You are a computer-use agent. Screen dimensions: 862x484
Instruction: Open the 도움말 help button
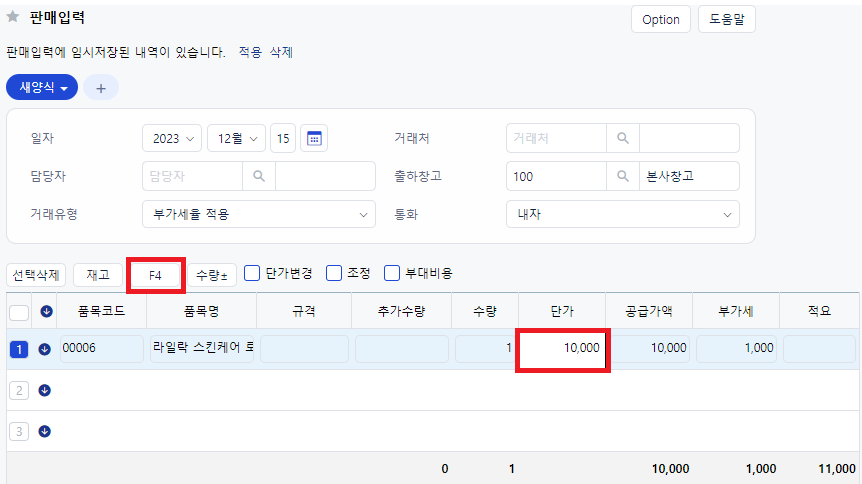pyautogui.click(x=727, y=19)
